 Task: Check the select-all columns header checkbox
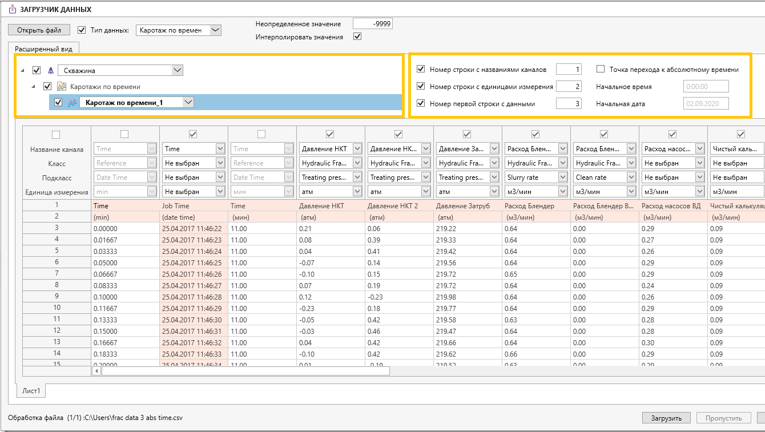[56, 134]
